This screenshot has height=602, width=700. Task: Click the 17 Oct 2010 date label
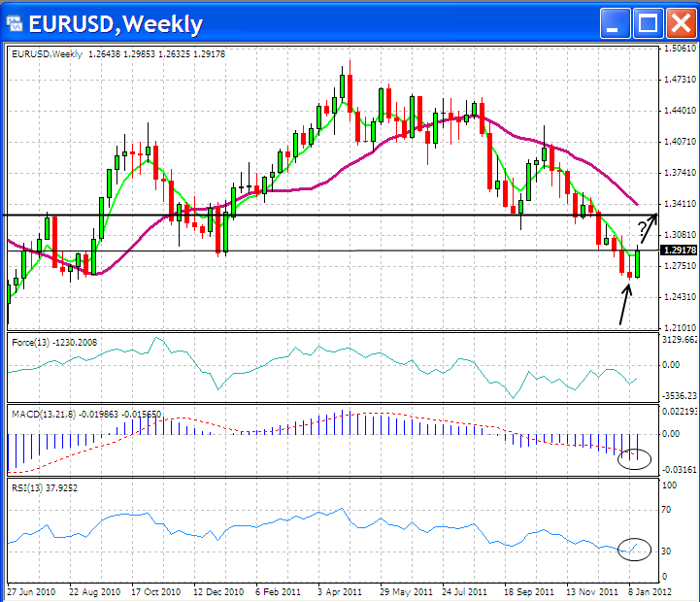pyautogui.click(x=155, y=592)
